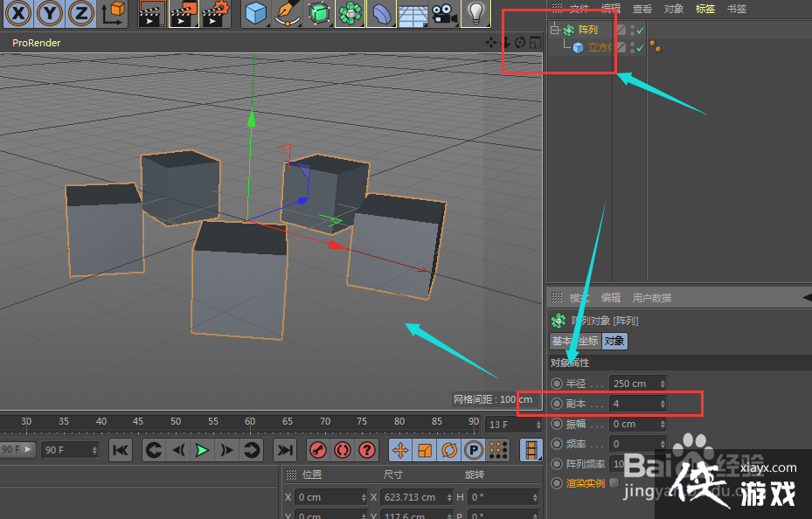Click the 副本 value input field showing 4

pos(629,403)
